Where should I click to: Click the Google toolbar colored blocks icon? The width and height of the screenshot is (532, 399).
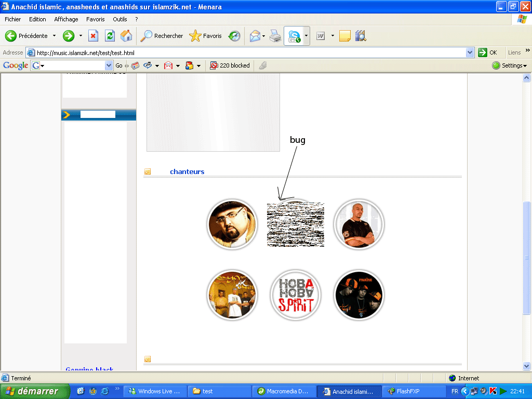click(x=189, y=65)
